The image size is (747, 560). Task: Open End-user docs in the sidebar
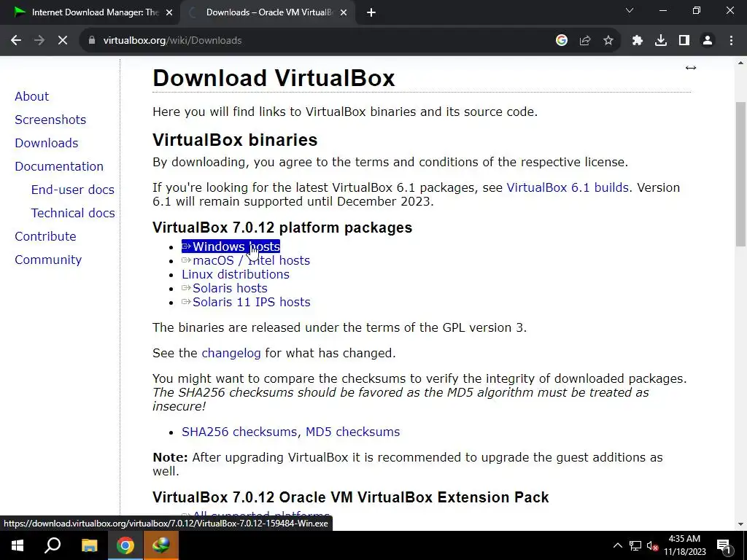pyautogui.click(x=72, y=190)
